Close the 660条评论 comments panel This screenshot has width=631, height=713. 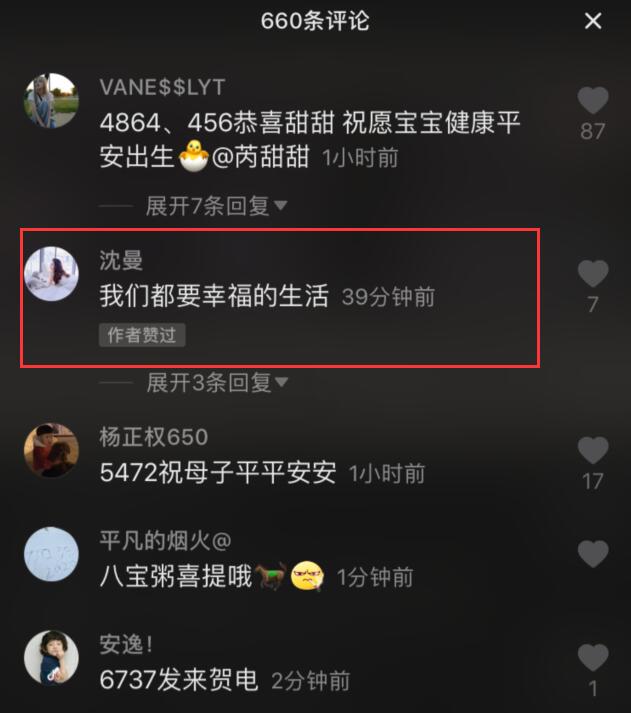593,21
